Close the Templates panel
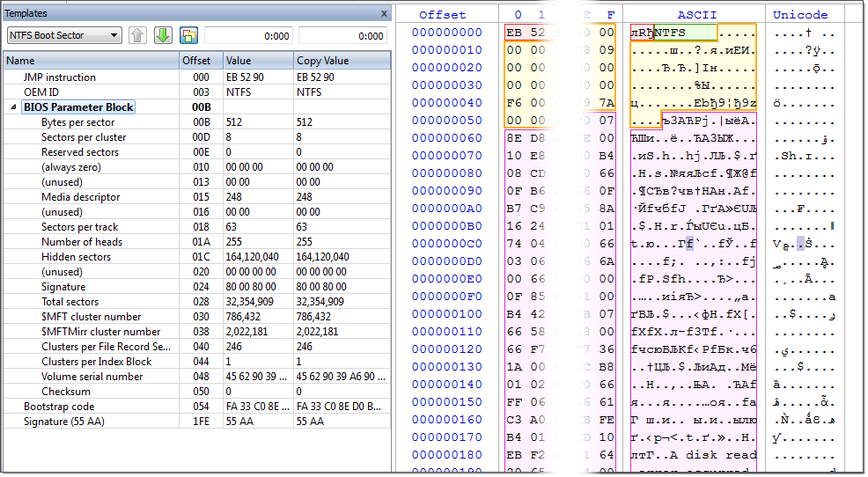The width and height of the screenshot is (868, 477). point(384,13)
